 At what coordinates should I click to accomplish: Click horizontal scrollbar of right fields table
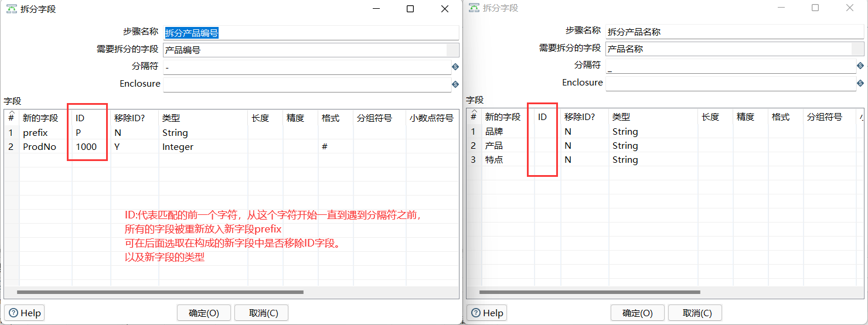(590, 292)
